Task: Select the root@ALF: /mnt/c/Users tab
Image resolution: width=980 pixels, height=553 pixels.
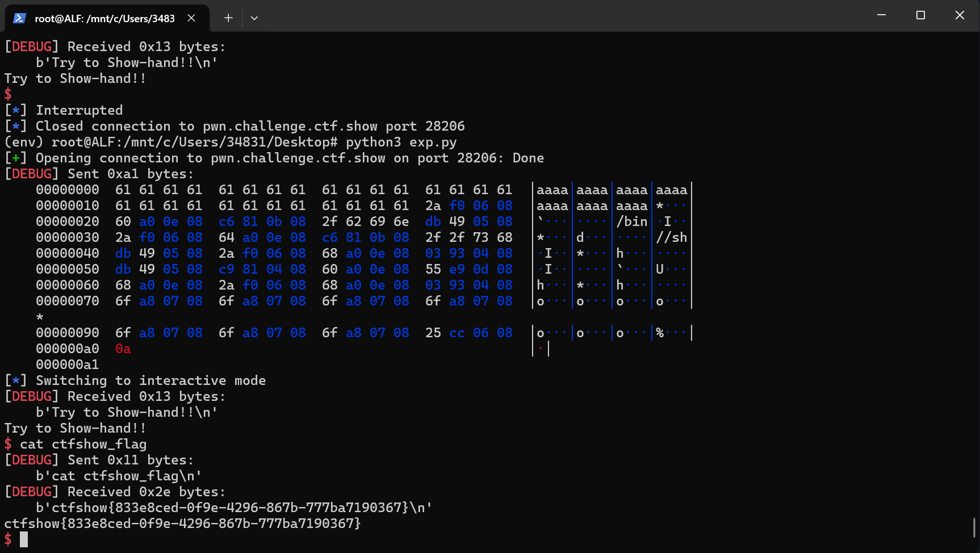Action: (107, 18)
